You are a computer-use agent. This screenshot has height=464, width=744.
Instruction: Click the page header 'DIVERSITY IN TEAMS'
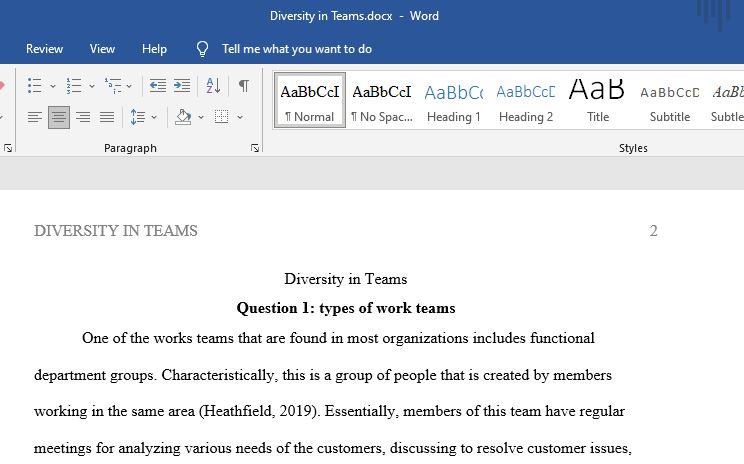(116, 231)
